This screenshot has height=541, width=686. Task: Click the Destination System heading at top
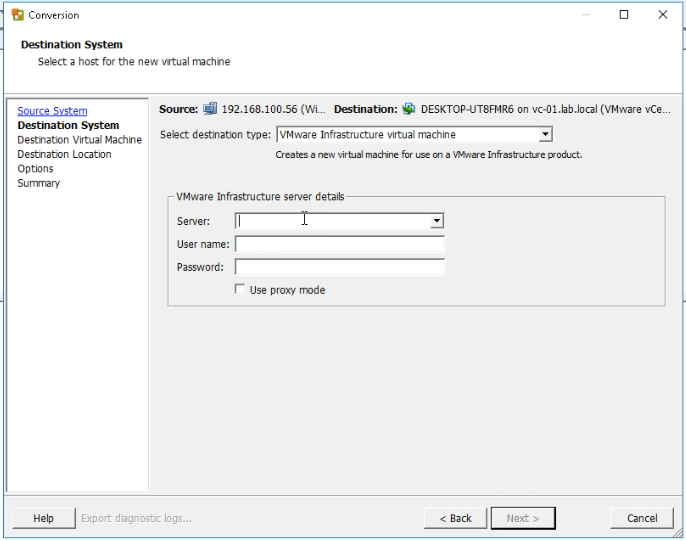click(72, 45)
